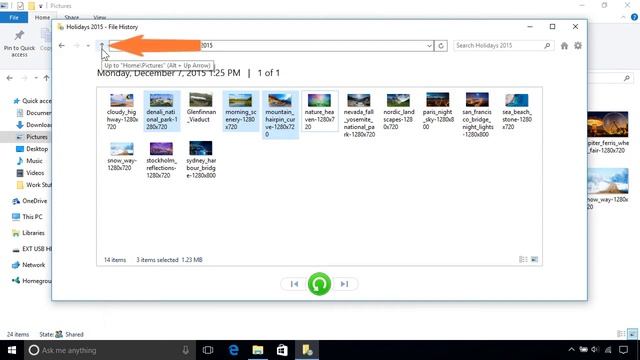
Task: Go to previous version button
Action: [x=294, y=284]
